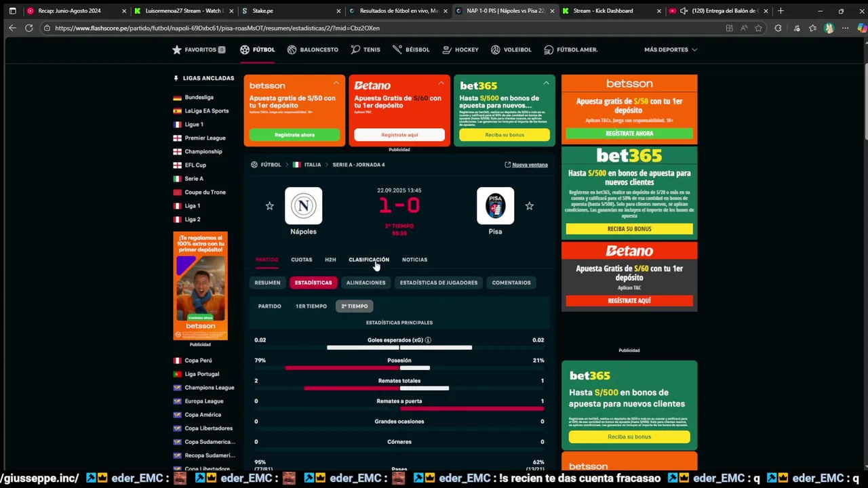This screenshot has height=488, width=868.
Task: Open the Cuotas match tab
Action: [302, 260]
